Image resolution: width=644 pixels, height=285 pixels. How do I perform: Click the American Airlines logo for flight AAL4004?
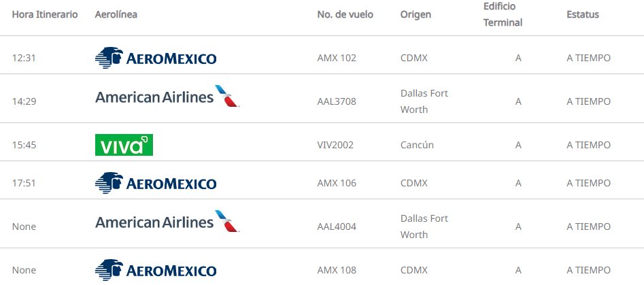click(x=167, y=222)
